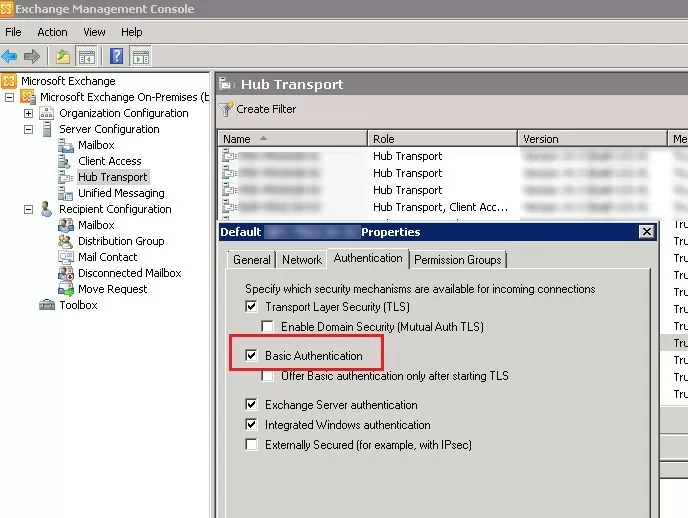Toggle the Show/Hide Console Tree icon
This screenshot has width=688, height=518.
(86, 56)
